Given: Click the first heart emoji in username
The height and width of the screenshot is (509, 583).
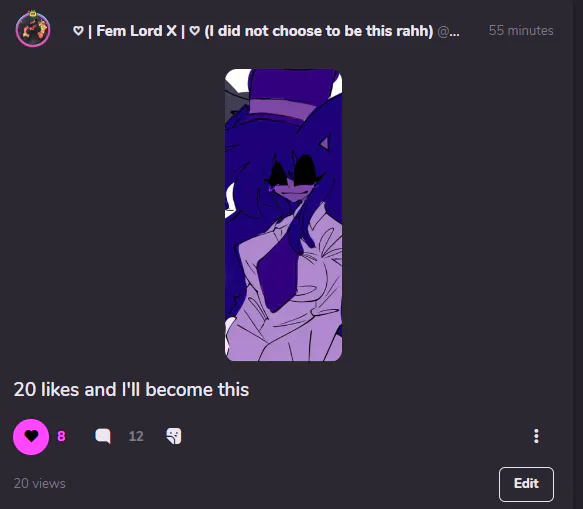Looking at the screenshot, I should pyautogui.click(x=78, y=31).
